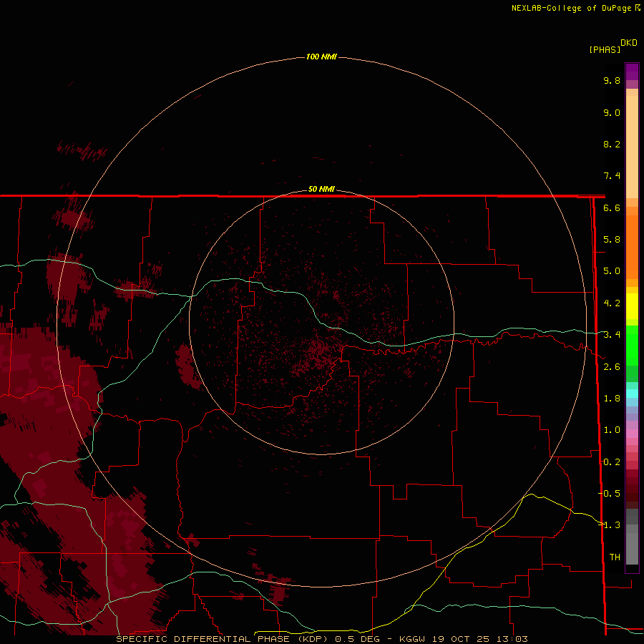Image resolution: width=644 pixels, height=644 pixels.
Task: Click the TH threshold legend label
Action: [615, 557]
